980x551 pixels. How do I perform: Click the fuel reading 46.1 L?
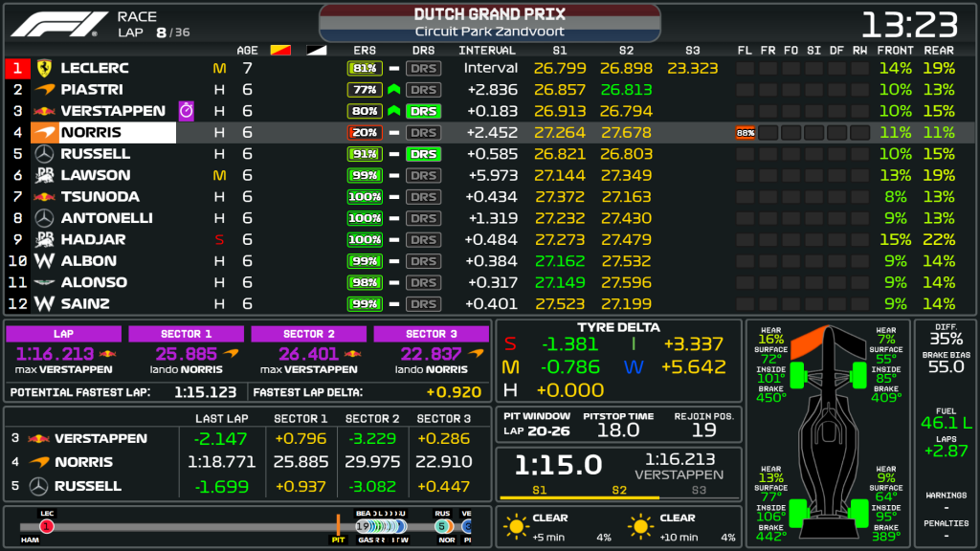pos(947,423)
